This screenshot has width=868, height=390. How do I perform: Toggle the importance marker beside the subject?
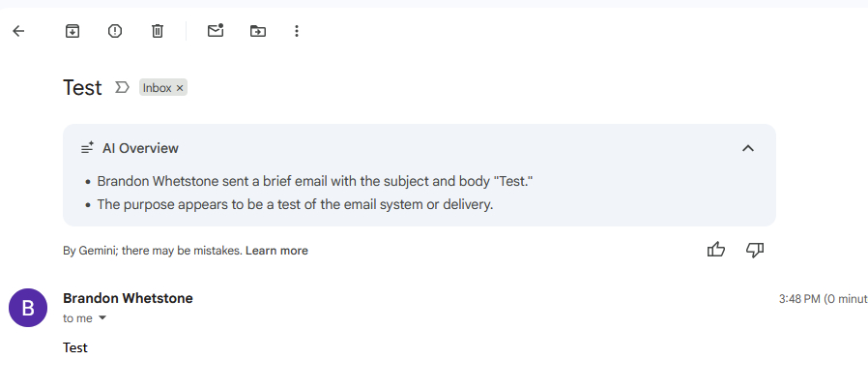pos(122,88)
